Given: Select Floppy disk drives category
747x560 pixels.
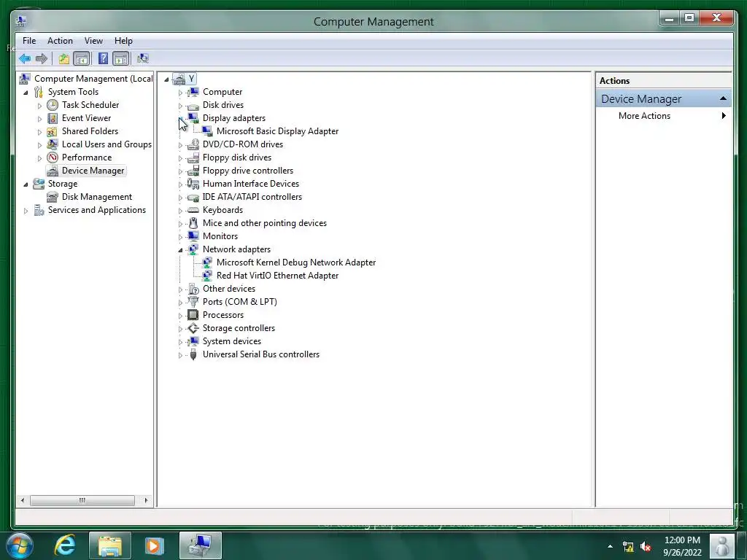Looking at the screenshot, I should (237, 157).
